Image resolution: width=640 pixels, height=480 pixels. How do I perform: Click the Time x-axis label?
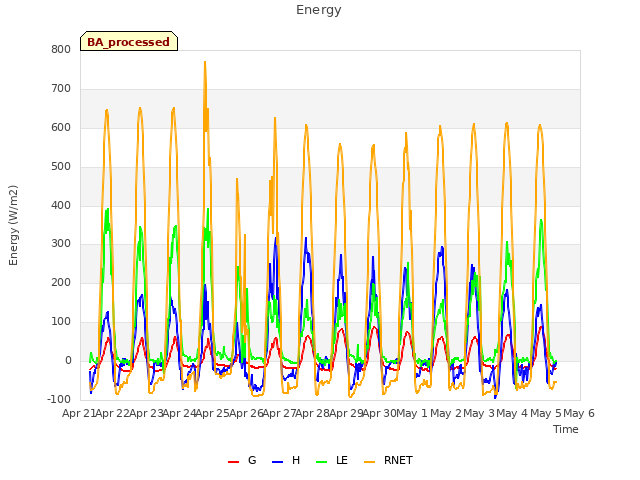click(565, 429)
